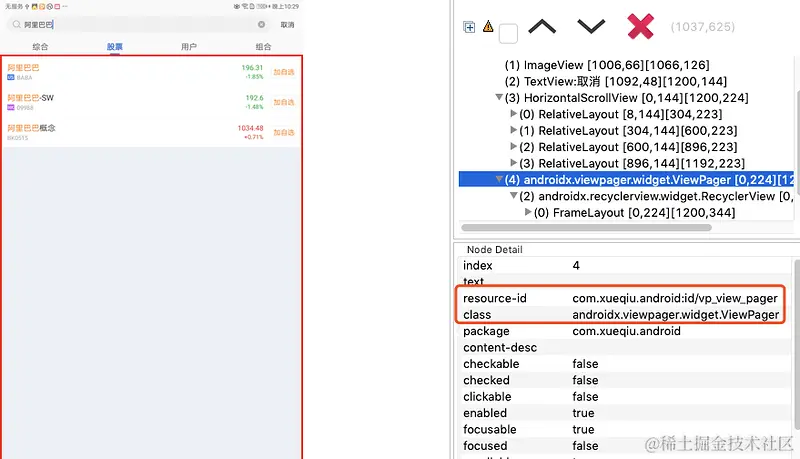Click the search field containing 阿里巴巴

pos(138,24)
